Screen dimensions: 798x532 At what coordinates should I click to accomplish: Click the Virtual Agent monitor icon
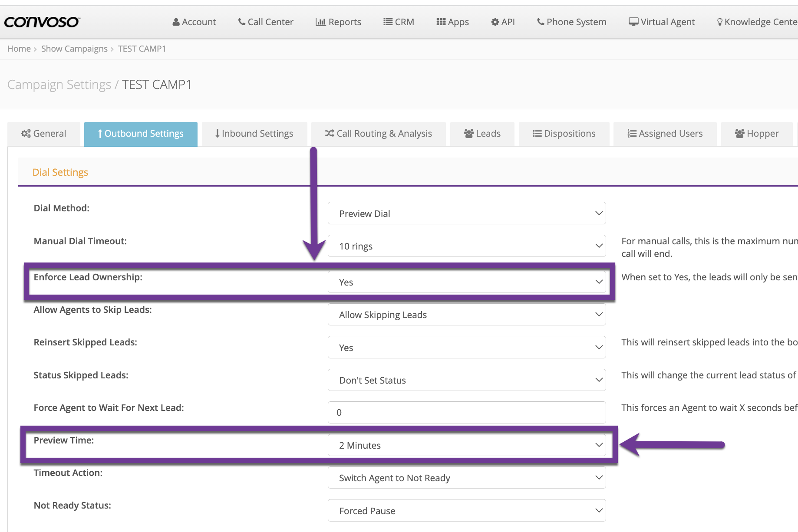tap(633, 22)
